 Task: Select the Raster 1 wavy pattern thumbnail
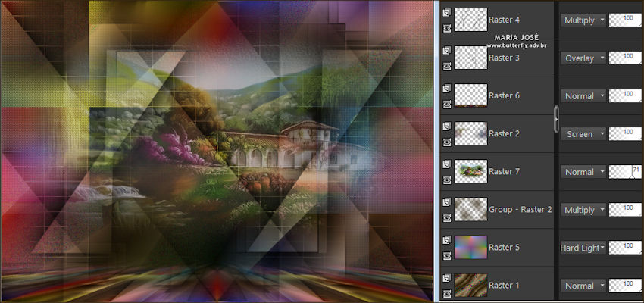point(470,286)
